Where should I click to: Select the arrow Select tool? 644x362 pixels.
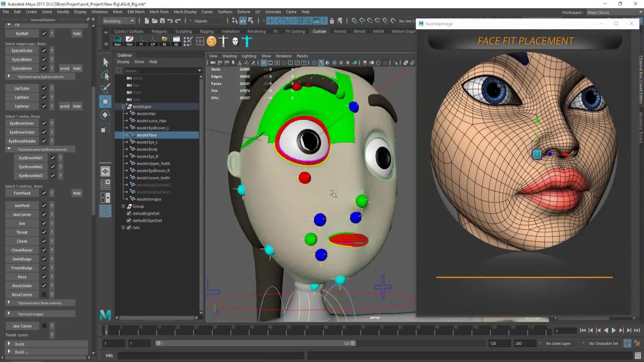105,62
